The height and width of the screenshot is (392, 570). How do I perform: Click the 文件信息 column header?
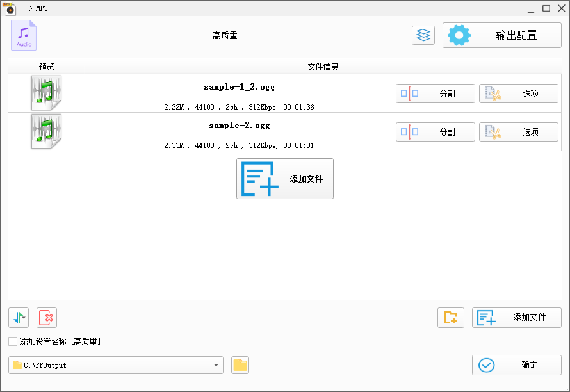click(323, 67)
